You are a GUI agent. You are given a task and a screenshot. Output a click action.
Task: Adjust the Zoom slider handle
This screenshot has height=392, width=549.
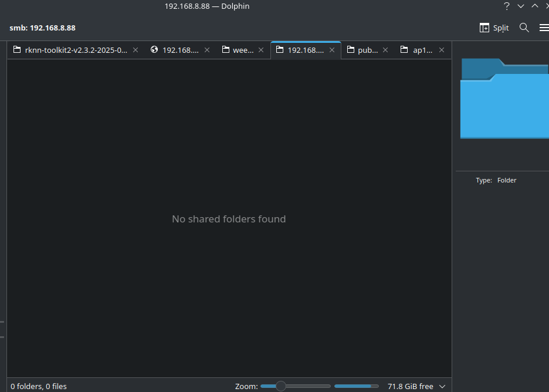(281, 386)
